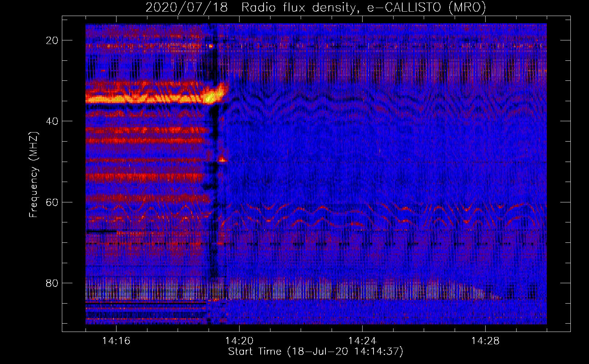Click the 60 frequency tick label
589x364 pixels.
[52, 202]
